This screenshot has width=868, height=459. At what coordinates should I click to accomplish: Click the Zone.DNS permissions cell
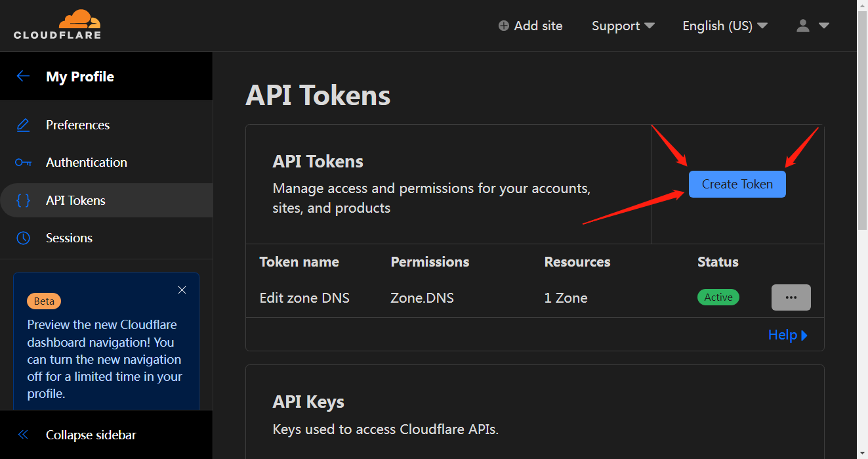click(x=422, y=298)
